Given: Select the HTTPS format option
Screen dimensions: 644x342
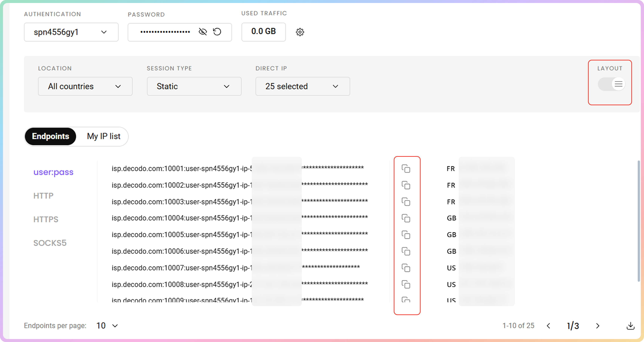Looking at the screenshot, I should click(46, 219).
